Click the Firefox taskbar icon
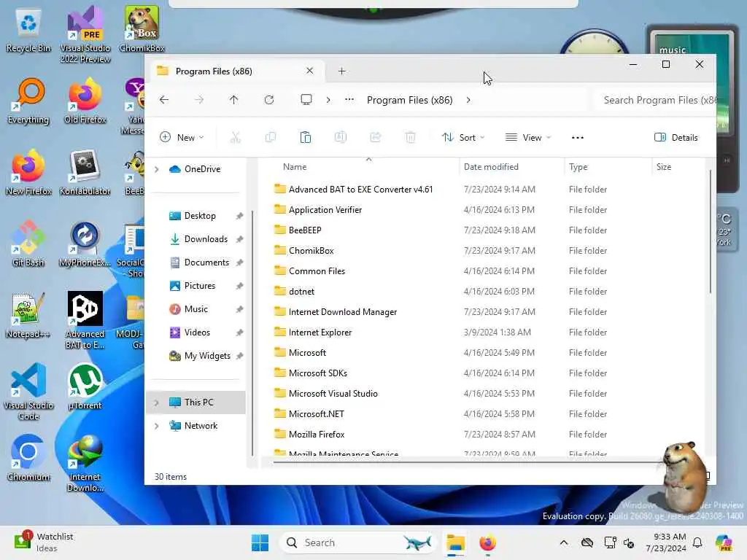Viewport: 747px width, 560px height. coord(487,542)
